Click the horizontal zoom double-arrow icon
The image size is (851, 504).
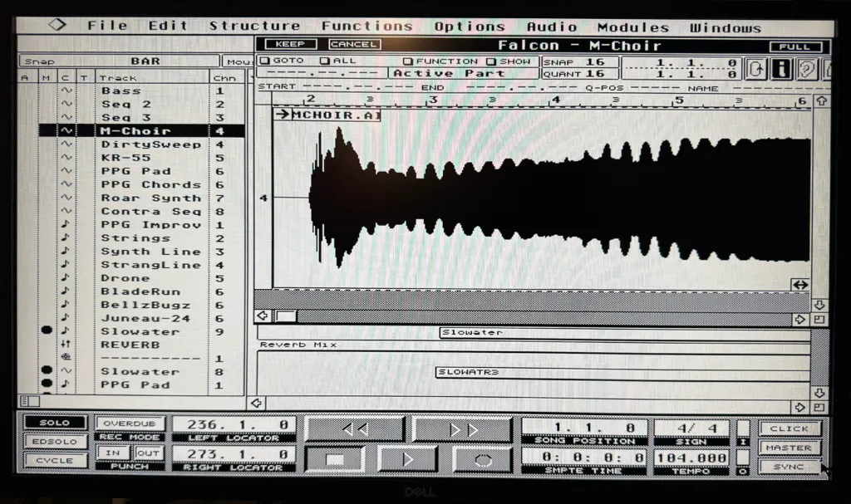(799, 285)
